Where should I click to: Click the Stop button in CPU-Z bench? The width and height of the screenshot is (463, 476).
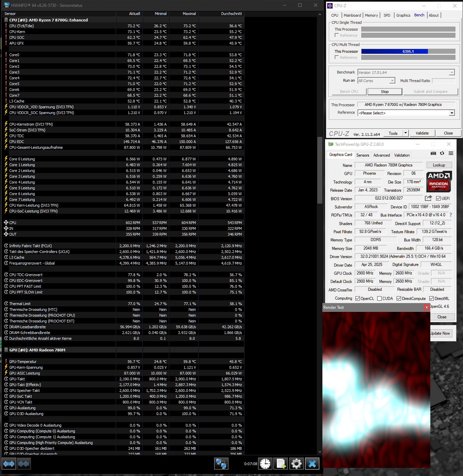click(x=385, y=92)
